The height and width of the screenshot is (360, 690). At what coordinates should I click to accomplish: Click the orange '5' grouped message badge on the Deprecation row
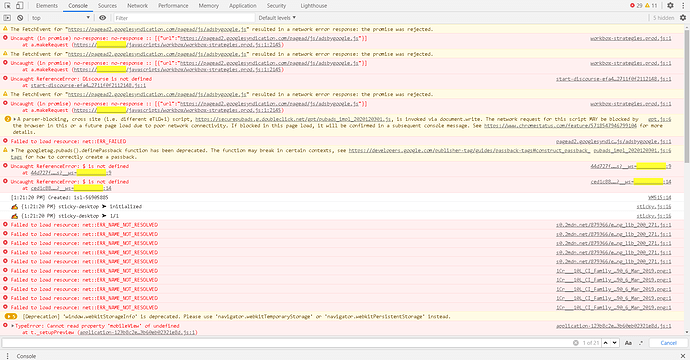(x=11, y=316)
